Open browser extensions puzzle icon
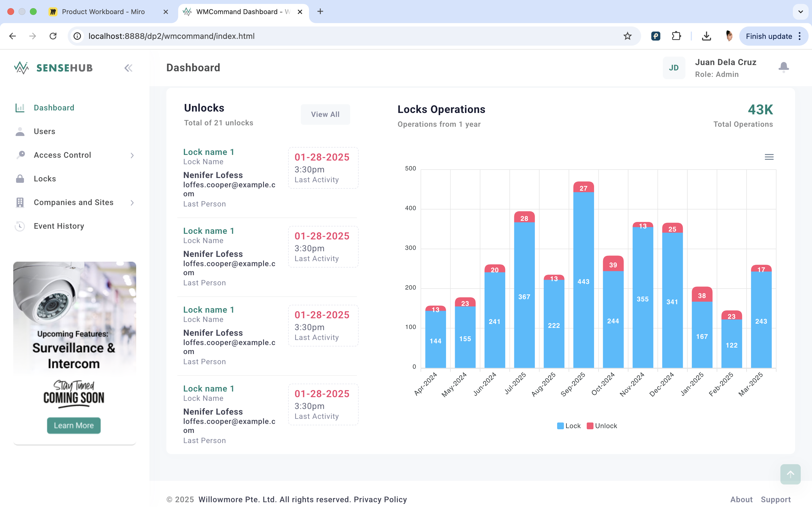 coord(676,36)
